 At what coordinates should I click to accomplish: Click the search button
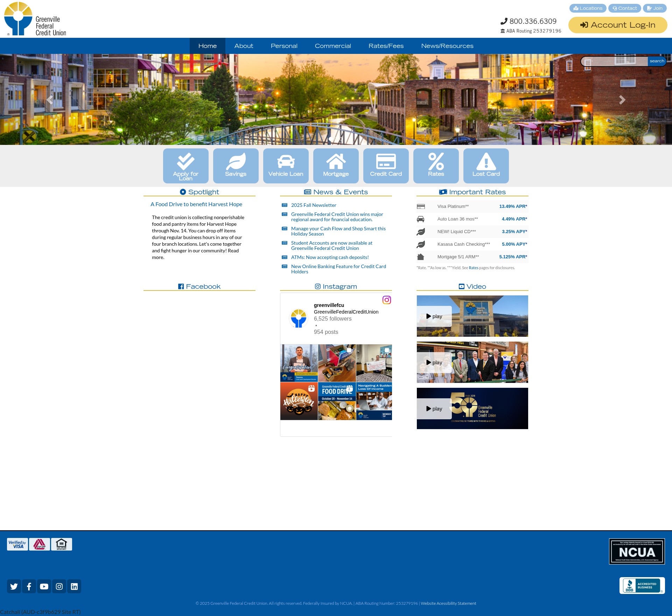point(657,61)
